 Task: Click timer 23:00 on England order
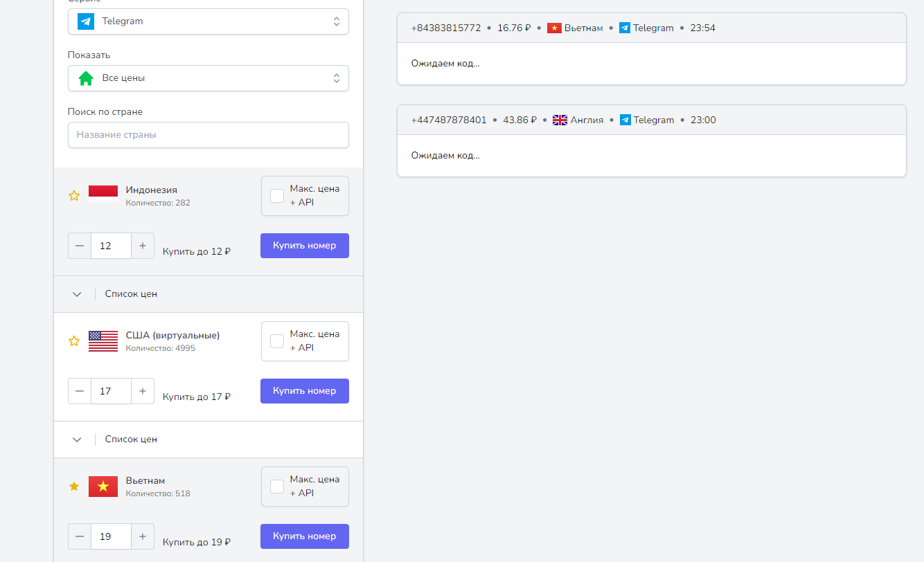[x=704, y=120]
